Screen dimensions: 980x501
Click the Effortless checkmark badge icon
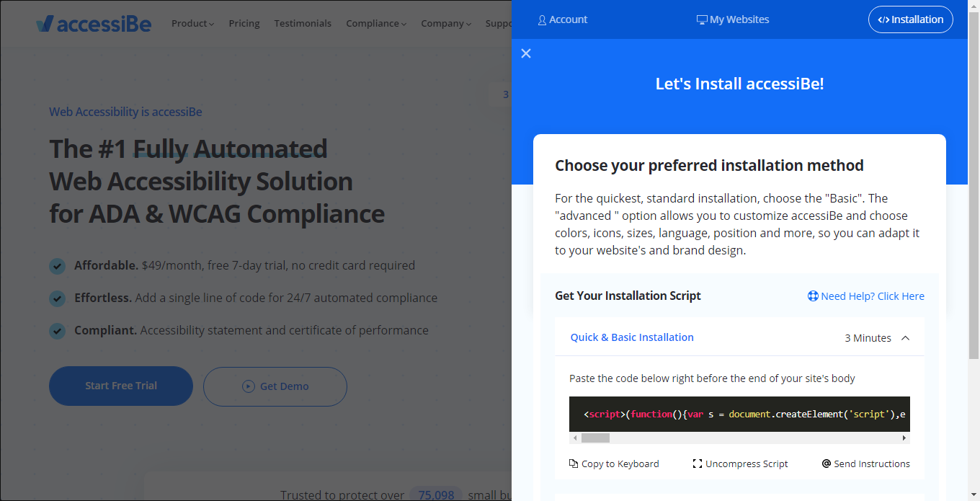[x=58, y=298]
